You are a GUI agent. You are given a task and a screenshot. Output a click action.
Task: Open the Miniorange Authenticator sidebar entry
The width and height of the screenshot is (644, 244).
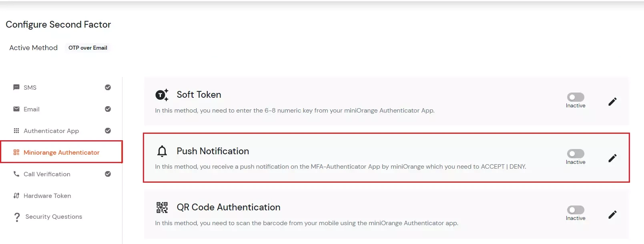click(61, 152)
